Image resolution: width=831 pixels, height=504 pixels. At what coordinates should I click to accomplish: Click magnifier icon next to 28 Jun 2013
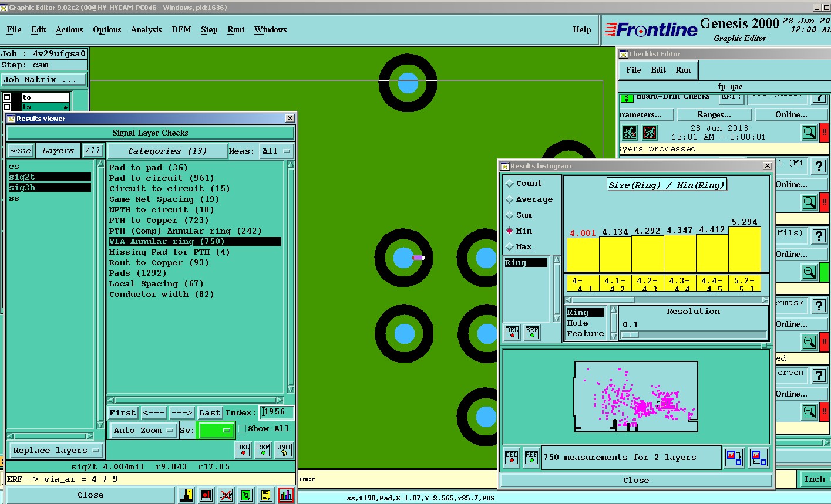(809, 133)
